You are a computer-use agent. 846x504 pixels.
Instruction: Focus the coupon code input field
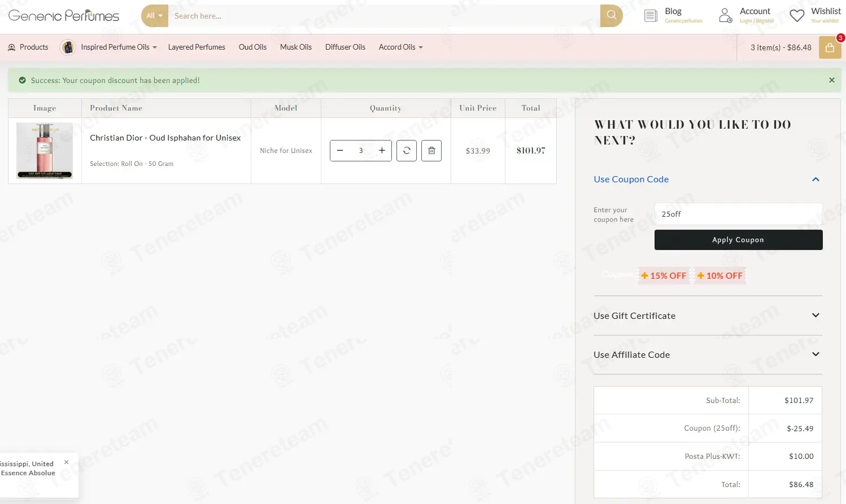point(738,214)
